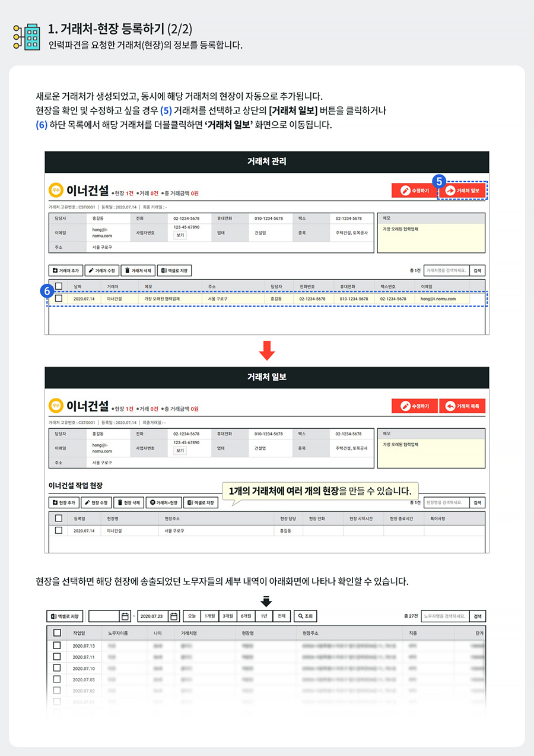Click 홍길동 in the 작업 현장 row
Viewport: 534px width, 756px height.
pyautogui.click(x=285, y=530)
